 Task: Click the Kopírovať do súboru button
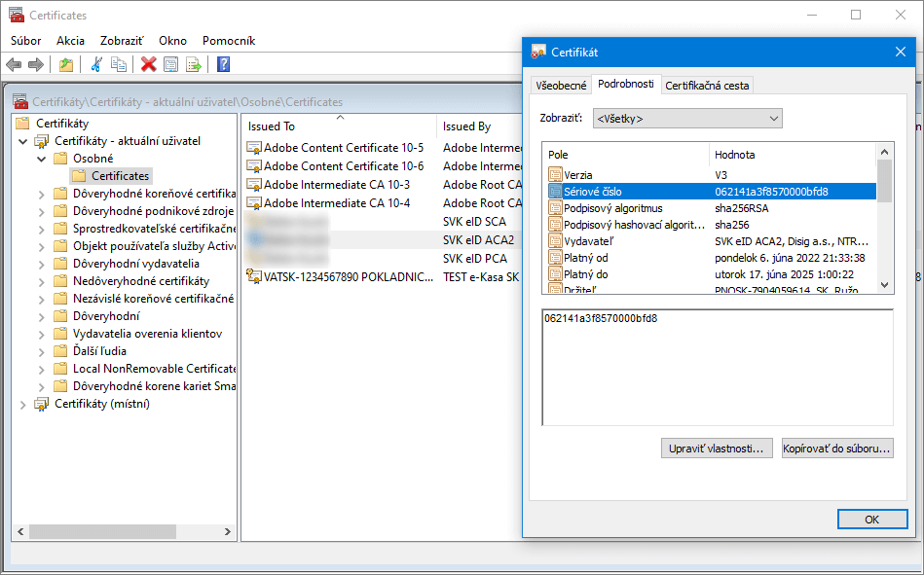pyautogui.click(x=837, y=449)
